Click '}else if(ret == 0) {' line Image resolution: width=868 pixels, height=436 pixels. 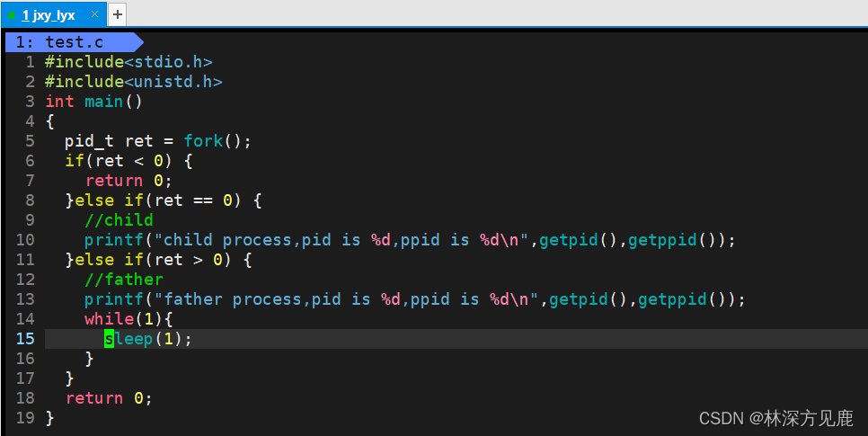[x=164, y=200]
